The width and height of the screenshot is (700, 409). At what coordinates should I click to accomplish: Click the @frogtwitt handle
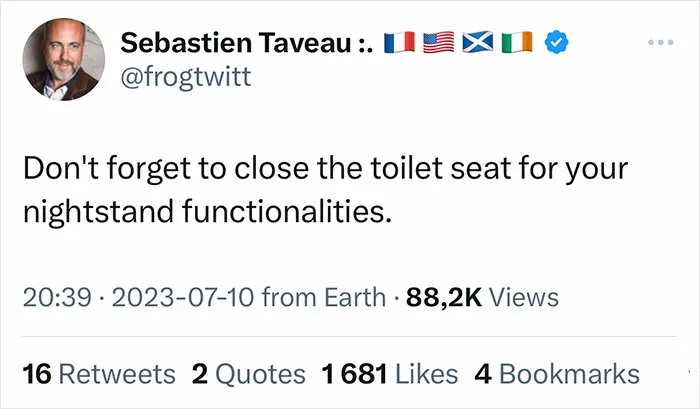coord(186,77)
